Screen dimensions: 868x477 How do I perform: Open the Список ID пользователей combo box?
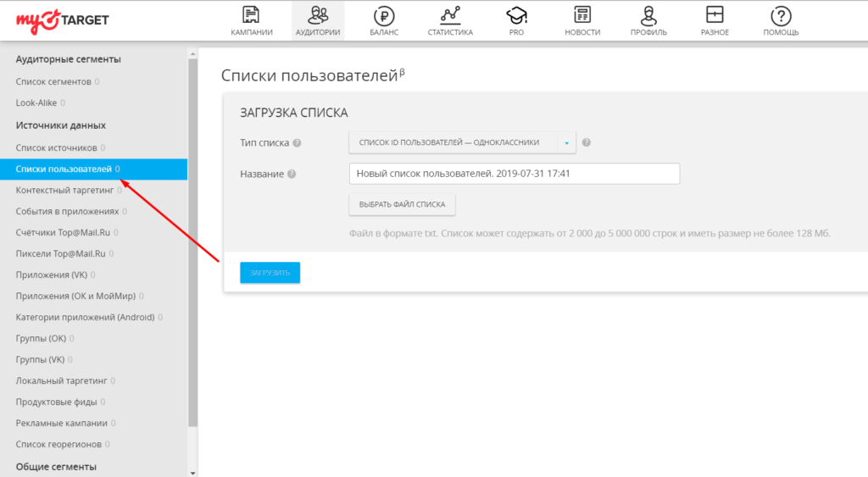[x=453, y=143]
